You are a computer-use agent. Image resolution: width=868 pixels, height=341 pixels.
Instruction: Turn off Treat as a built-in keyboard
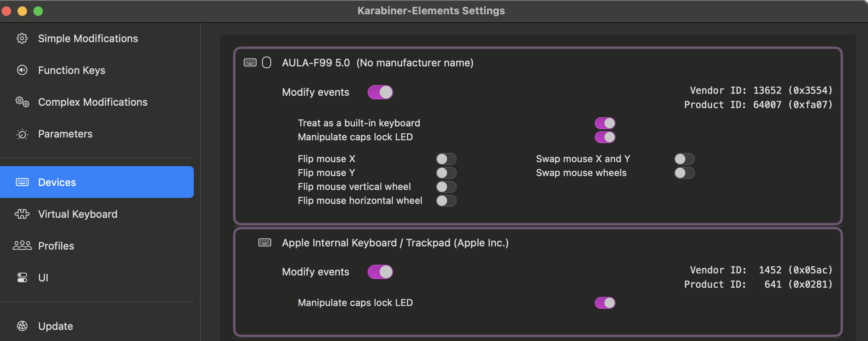pos(605,123)
